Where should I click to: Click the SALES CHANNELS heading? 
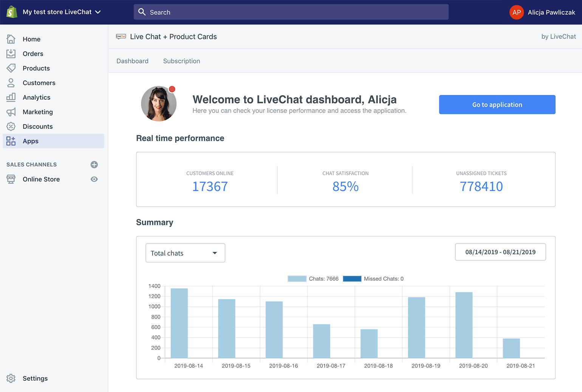(32, 165)
